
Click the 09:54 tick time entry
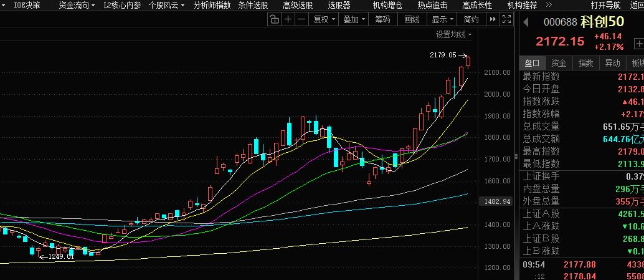tap(534, 265)
